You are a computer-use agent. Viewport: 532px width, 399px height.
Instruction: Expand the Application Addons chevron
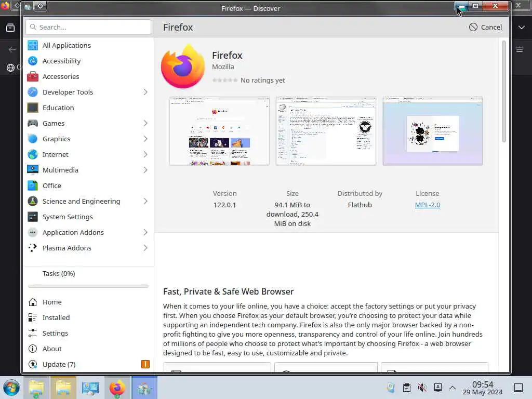(x=145, y=232)
